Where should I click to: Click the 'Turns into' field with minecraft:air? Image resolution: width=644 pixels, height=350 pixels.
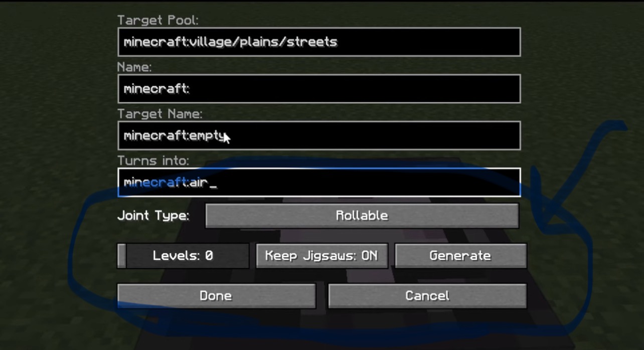coord(319,182)
